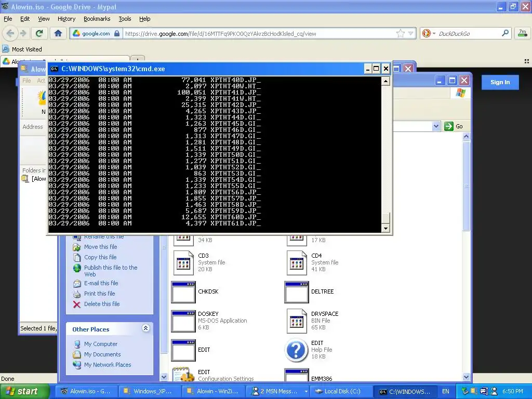Switch to Alowin - WinZip taskbar button
Image resolution: width=532 pixels, height=399 pixels.
212,391
